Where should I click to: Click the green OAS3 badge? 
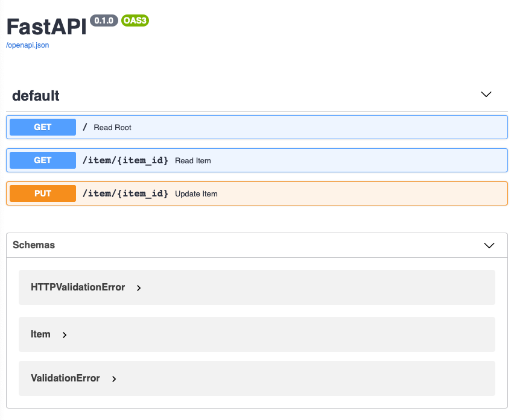[x=135, y=20]
